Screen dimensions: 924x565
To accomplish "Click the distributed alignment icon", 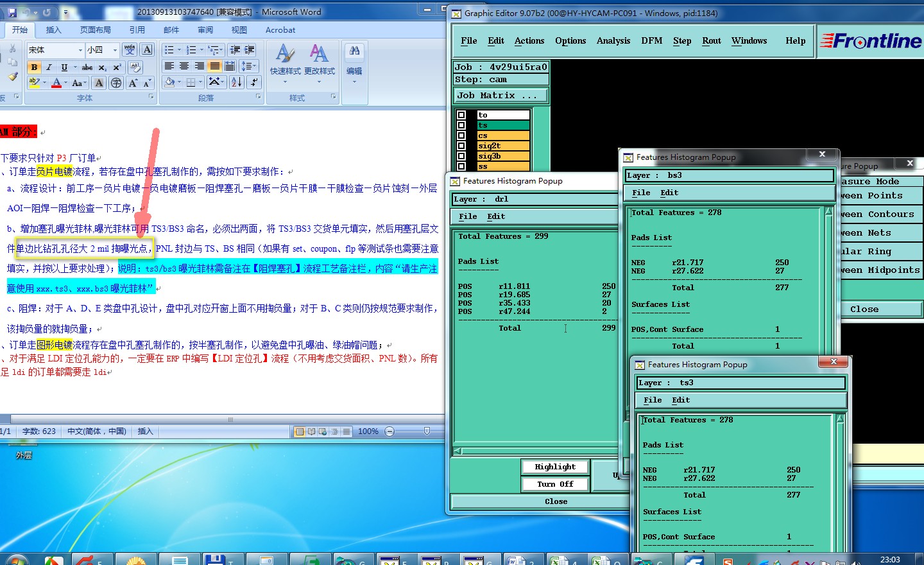I will pos(230,66).
